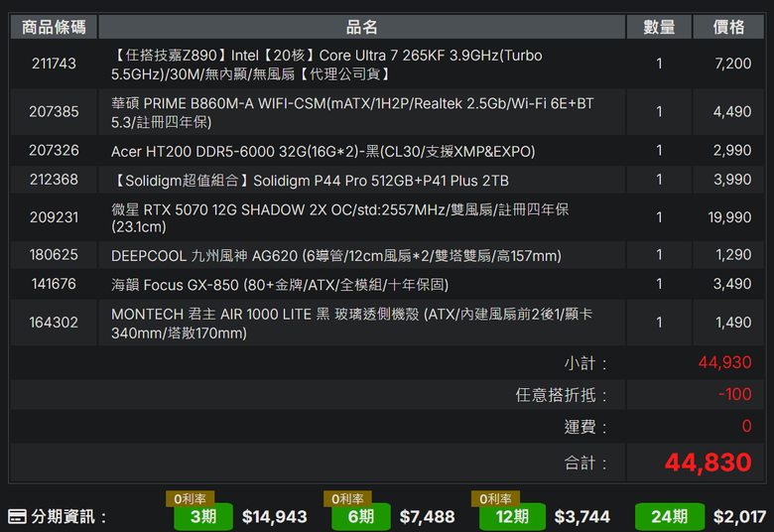This screenshot has width=774, height=532.
Task: Click the price 2,990
Action: tap(732, 150)
